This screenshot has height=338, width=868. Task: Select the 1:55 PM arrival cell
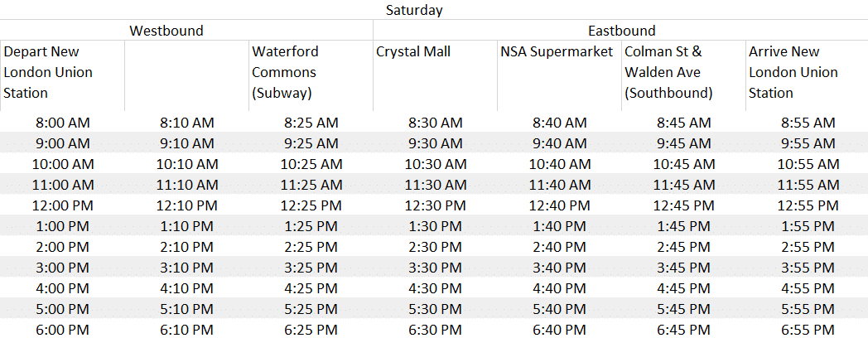807,225
